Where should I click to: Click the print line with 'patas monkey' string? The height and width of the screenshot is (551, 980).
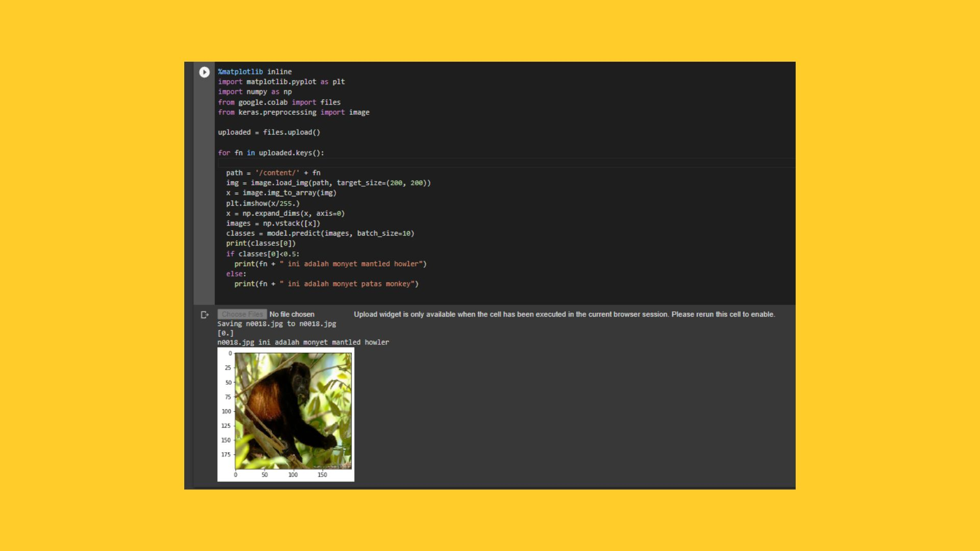point(326,284)
